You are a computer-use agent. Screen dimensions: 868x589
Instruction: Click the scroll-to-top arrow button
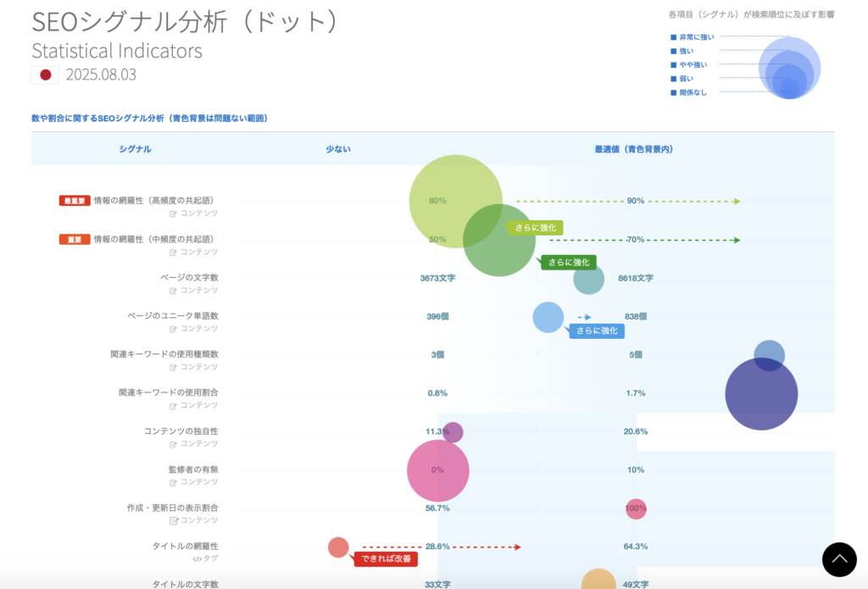click(x=839, y=560)
